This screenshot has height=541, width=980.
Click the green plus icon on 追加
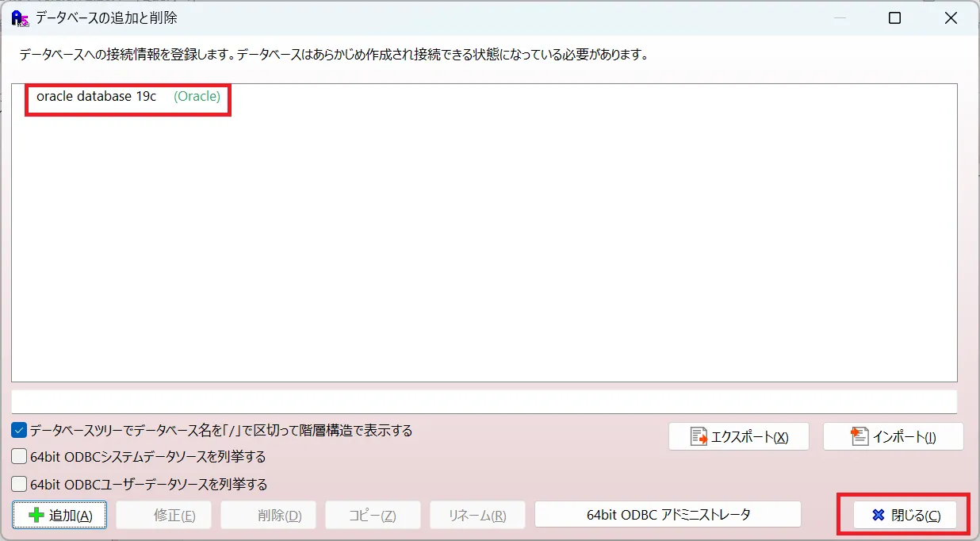(x=36, y=515)
